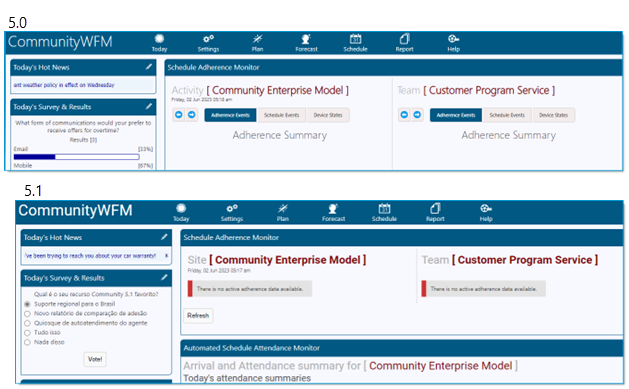Click Site Community Enterprise Model heading in 5.1
The width and height of the screenshot is (629, 389).
point(277,260)
